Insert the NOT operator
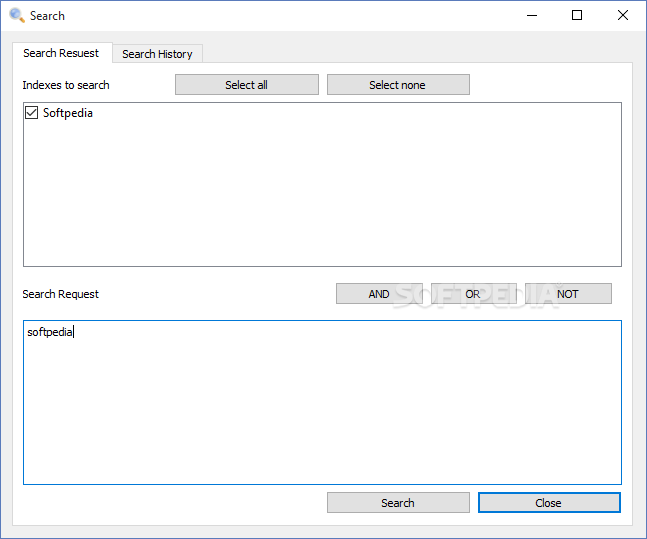Screen dimensions: 647x539 coord(568,294)
